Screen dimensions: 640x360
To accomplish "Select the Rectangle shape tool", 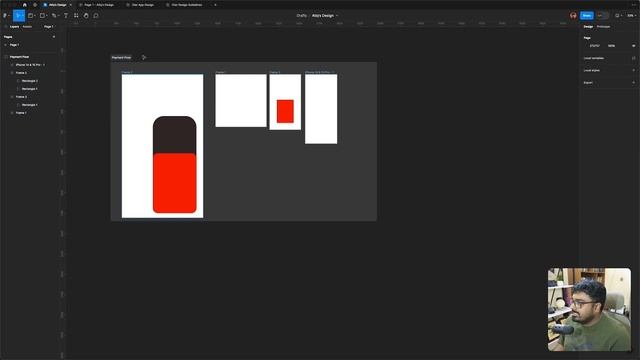I will 42,16.
